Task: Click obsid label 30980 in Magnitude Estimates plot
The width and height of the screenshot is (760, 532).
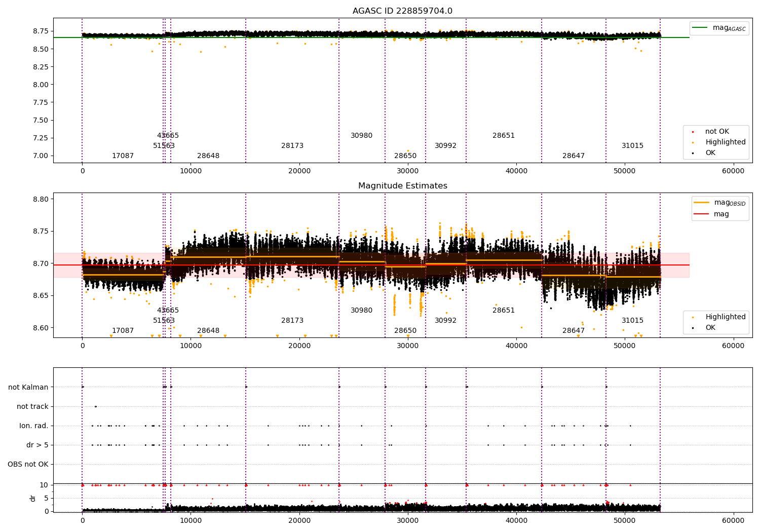Action: pyautogui.click(x=362, y=311)
